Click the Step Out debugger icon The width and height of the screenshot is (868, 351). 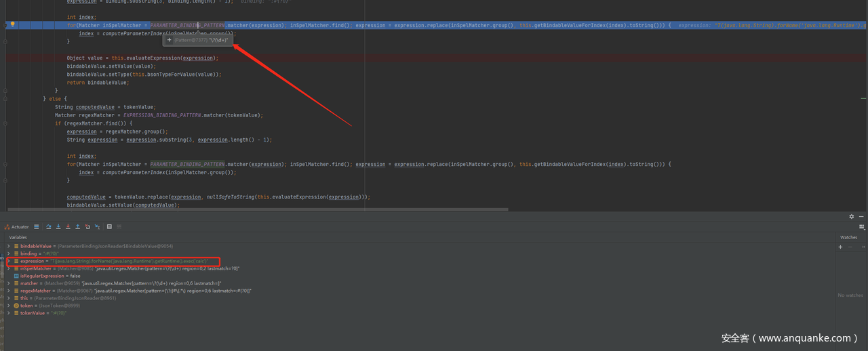77,227
